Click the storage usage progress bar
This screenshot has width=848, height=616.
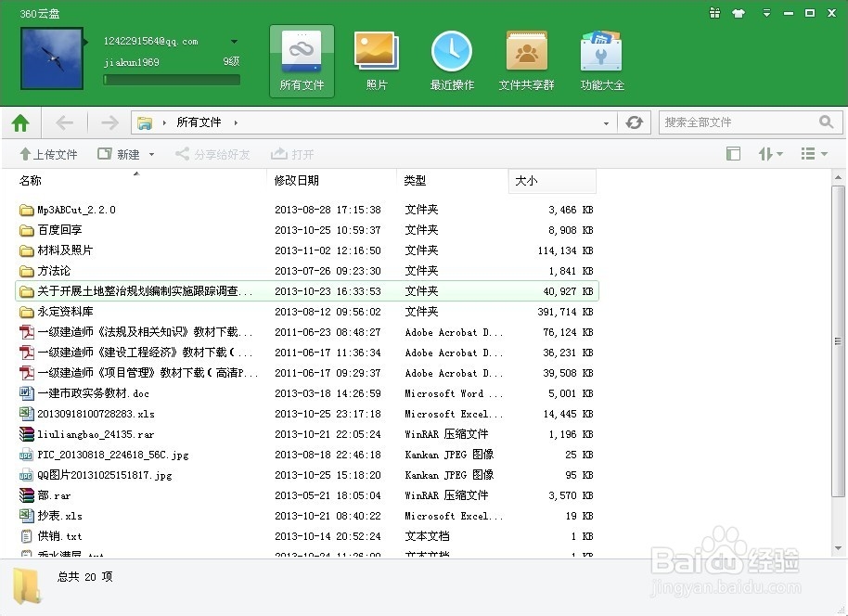click(172, 80)
